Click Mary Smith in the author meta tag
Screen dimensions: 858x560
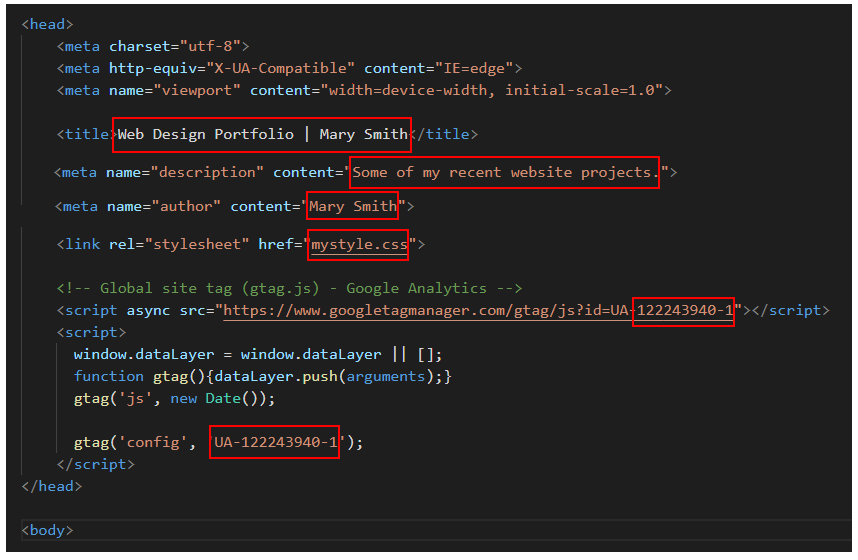pos(352,206)
